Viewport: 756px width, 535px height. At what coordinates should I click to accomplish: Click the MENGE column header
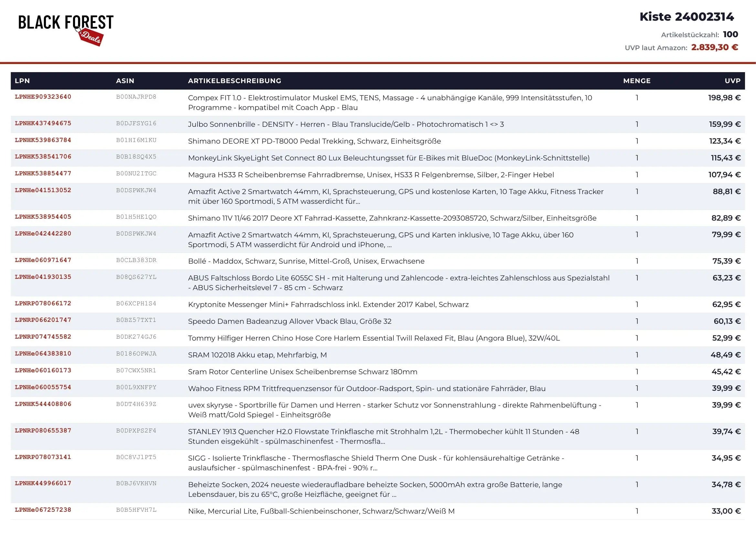pyautogui.click(x=637, y=81)
